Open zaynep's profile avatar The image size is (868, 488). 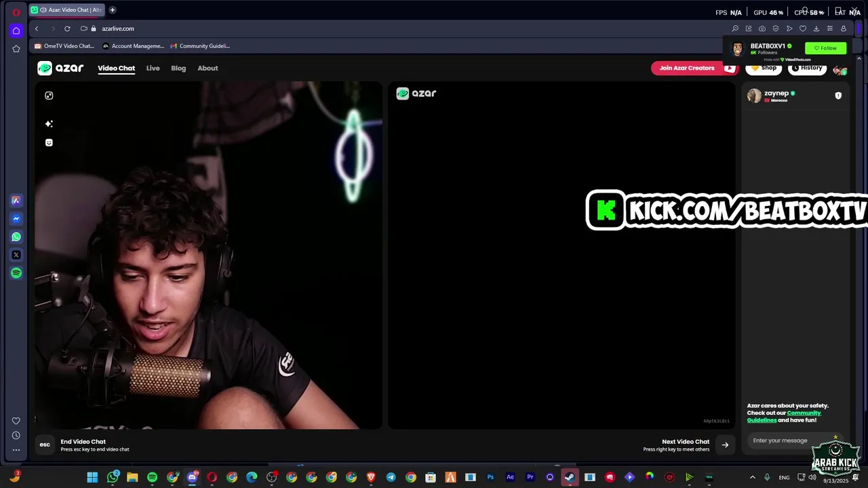[x=754, y=96]
